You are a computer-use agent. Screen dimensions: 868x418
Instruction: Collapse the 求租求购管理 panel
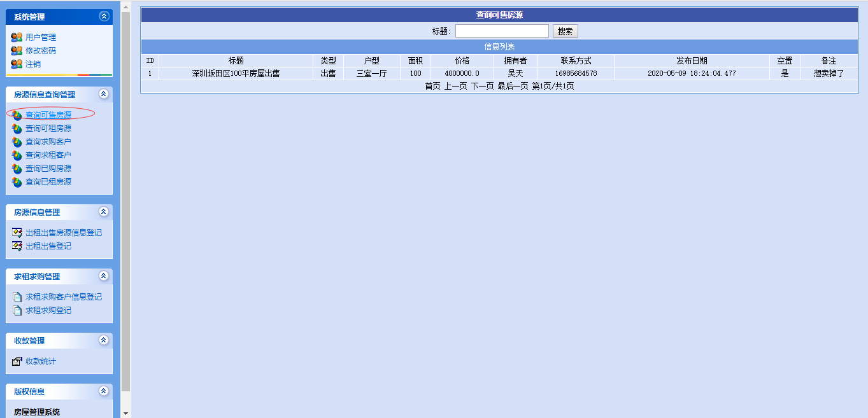104,276
